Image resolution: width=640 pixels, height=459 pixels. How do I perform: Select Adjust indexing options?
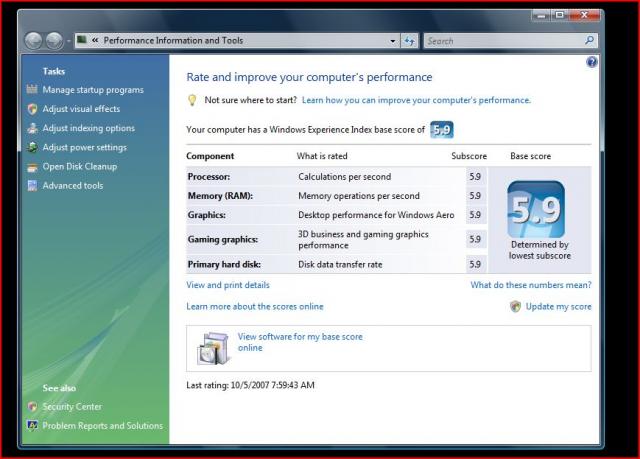pyautogui.click(x=89, y=128)
